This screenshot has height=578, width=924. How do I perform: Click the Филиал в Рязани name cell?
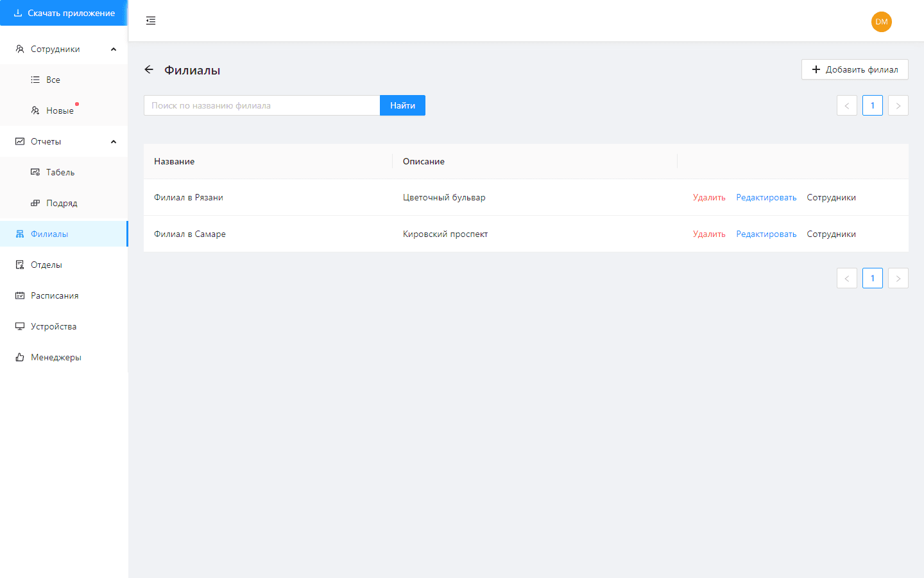[268, 197]
